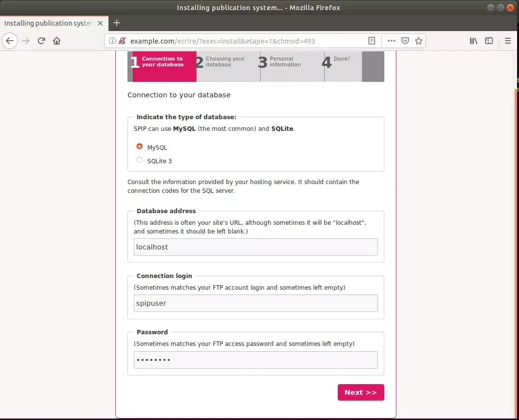Select the MySQL database type

point(140,146)
